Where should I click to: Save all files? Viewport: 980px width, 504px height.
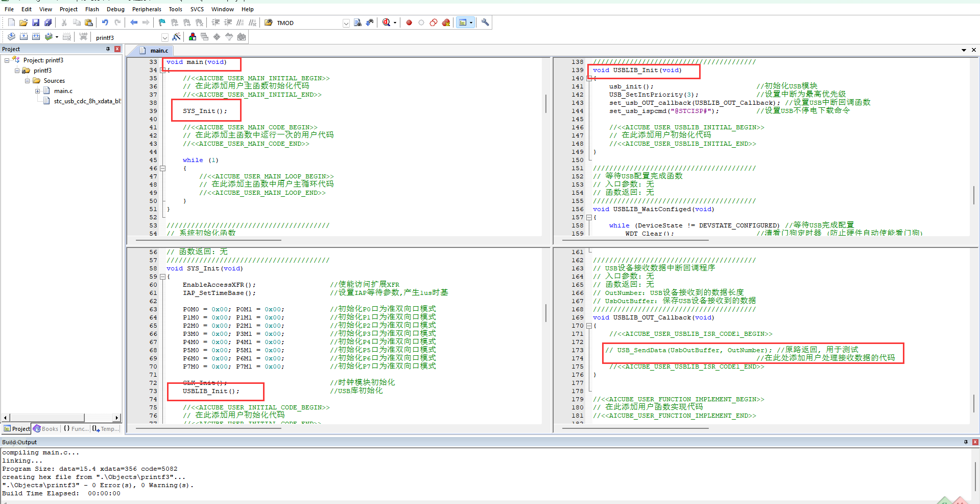pyautogui.click(x=48, y=22)
